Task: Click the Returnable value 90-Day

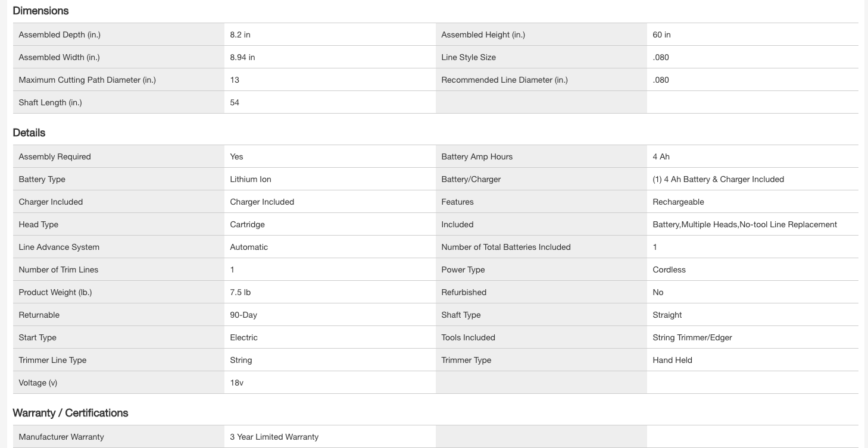Action: pos(243,315)
